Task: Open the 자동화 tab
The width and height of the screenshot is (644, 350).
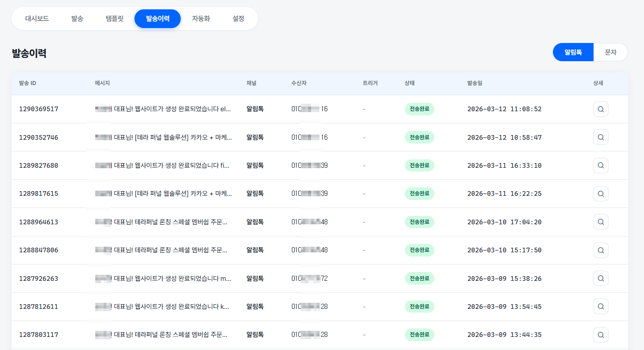Action: pos(201,19)
